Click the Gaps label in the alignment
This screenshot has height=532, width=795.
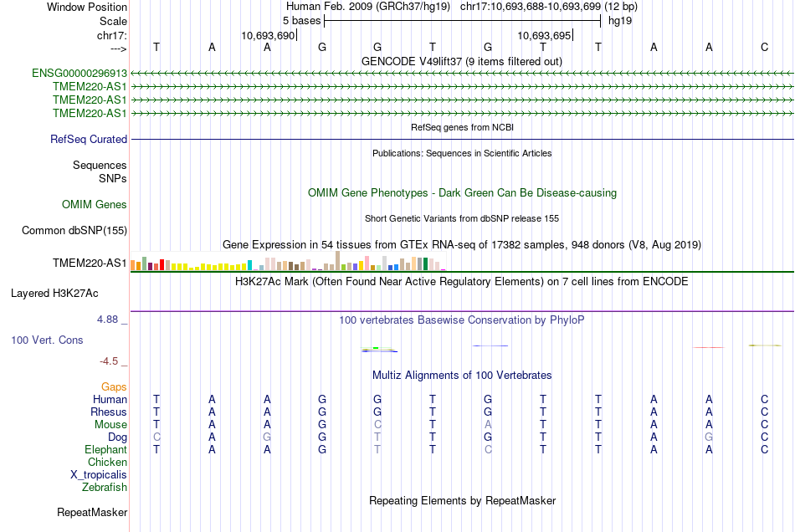point(114,387)
